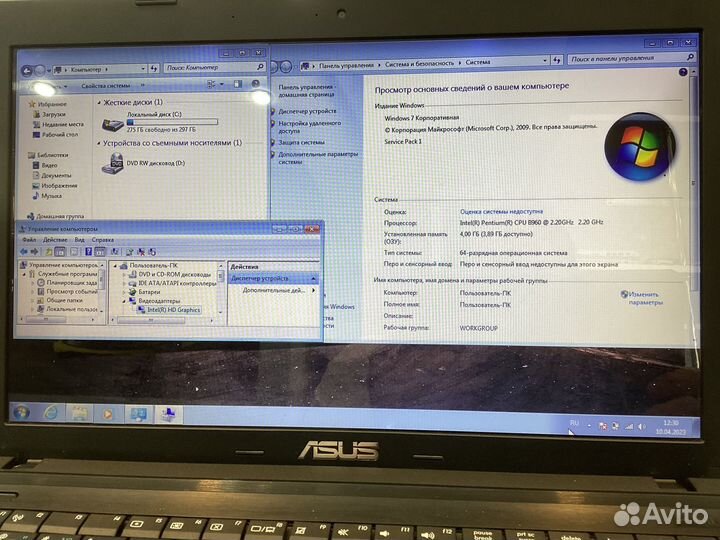Collapse Устройства со съемными носителями group
This screenshot has width=720, height=540.
[99, 143]
